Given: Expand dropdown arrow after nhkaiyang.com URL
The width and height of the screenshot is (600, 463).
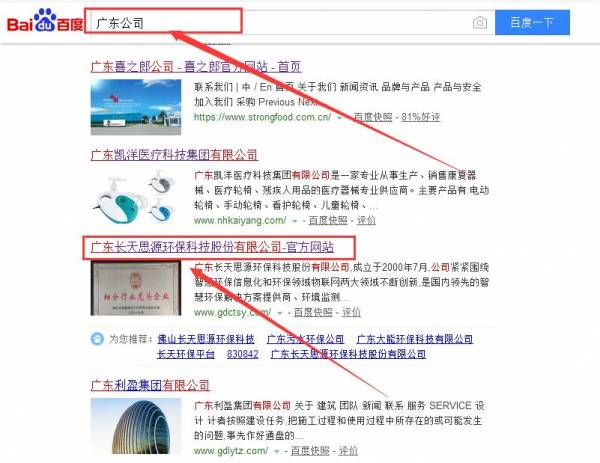Looking at the screenshot, I should pyautogui.click(x=294, y=221).
